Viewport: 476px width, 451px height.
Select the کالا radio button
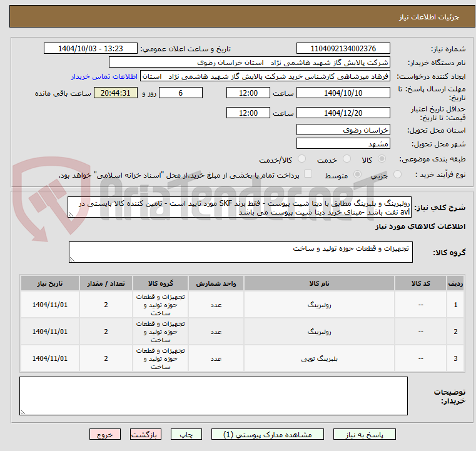382,159
